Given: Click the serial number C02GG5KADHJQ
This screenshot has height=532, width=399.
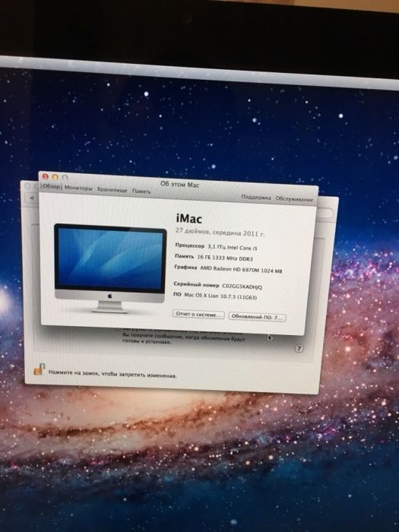Looking at the screenshot, I should [x=242, y=287].
